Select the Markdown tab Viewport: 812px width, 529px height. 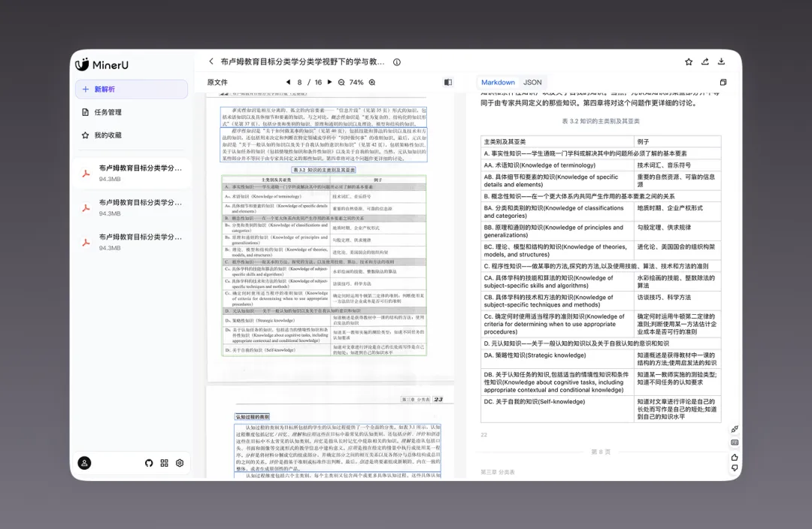pyautogui.click(x=498, y=83)
